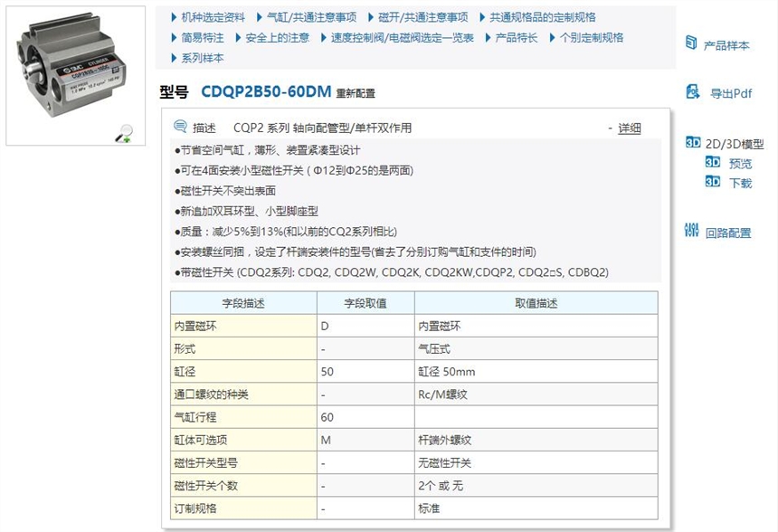This screenshot has width=778, height=532.
Task: Click the 内置磁环 field name cell
Action: pyautogui.click(x=243, y=326)
